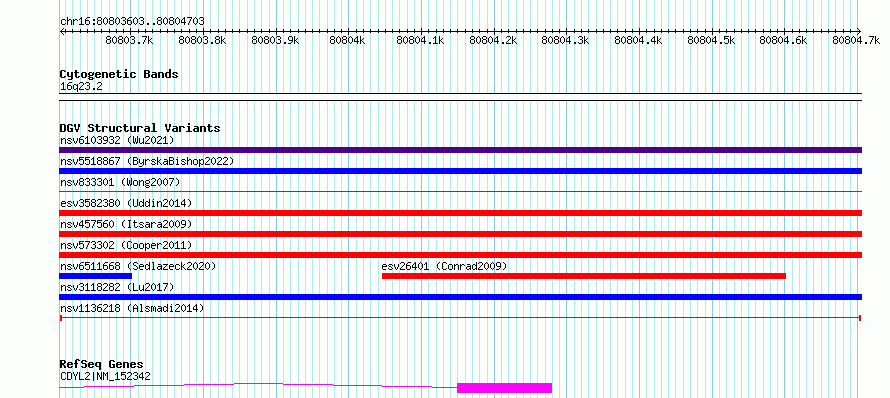Select the blue nsv3118282 variant bar
Viewport: 890px width, 398px height.
460,297
